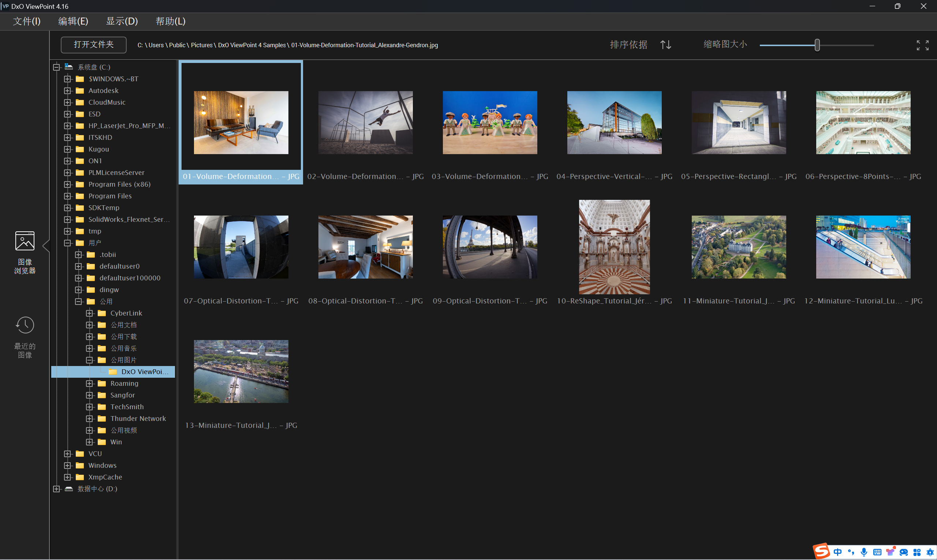937x560 pixels.
Task: Expand the Autodesk folder
Action: coord(68,91)
